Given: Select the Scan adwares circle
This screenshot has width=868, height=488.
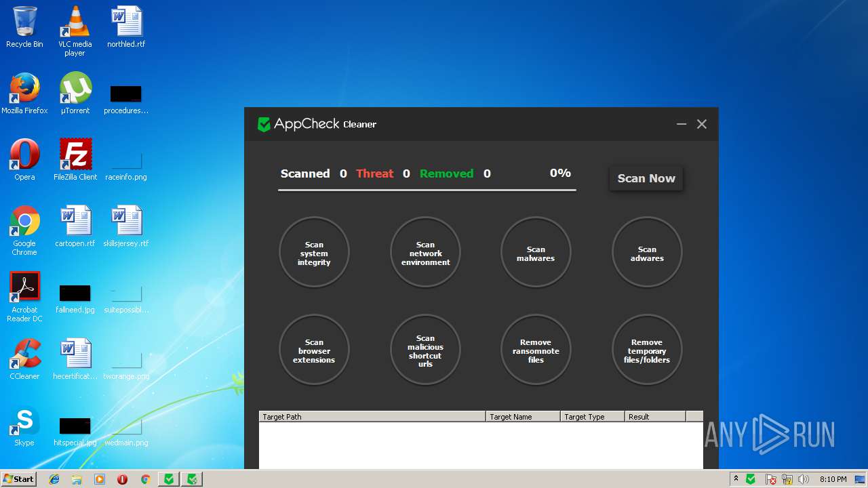Looking at the screenshot, I should coord(647,253).
